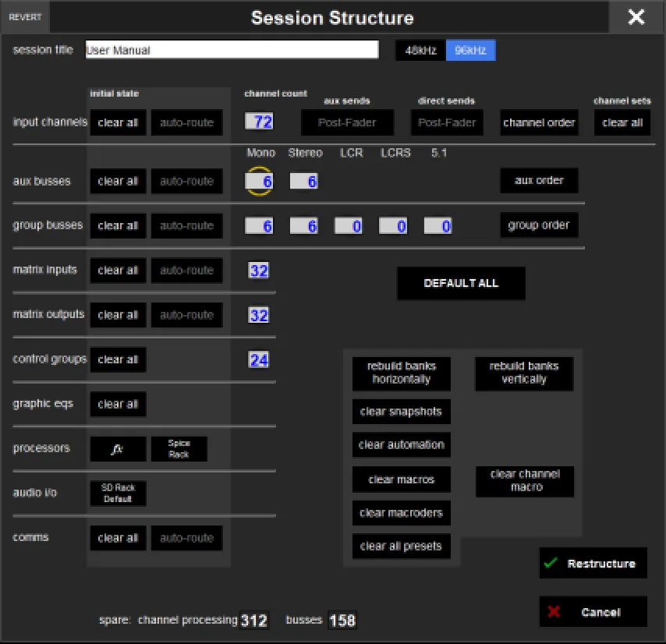Click the clear macros button
Viewport: 666px width, 644px height.
[x=402, y=479]
